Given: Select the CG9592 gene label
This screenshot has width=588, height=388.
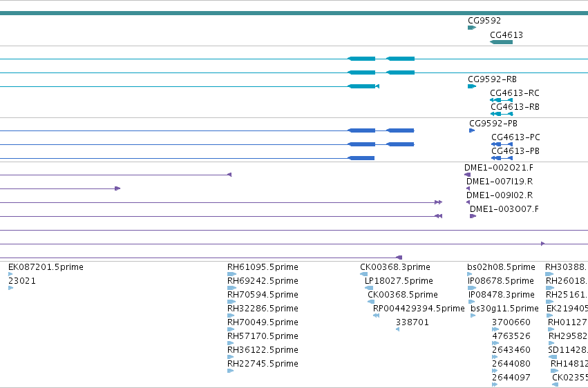Looking at the screenshot, I should pyautogui.click(x=484, y=21).
